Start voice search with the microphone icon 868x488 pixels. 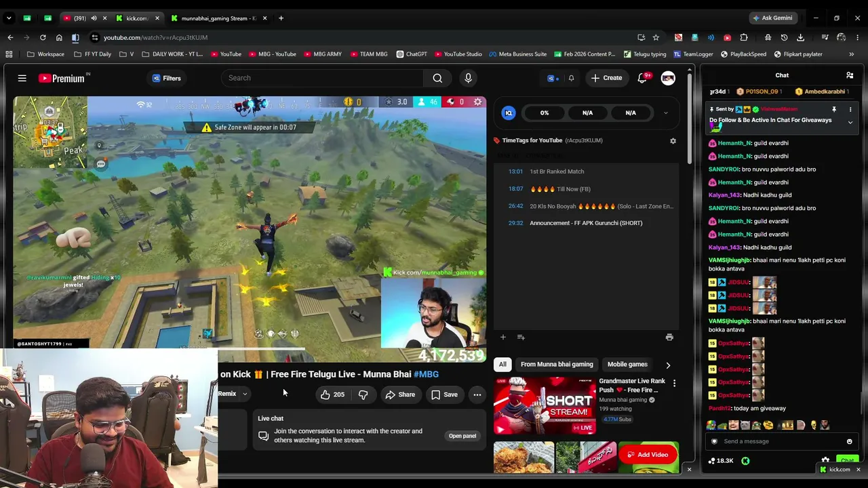click(468, 78)
